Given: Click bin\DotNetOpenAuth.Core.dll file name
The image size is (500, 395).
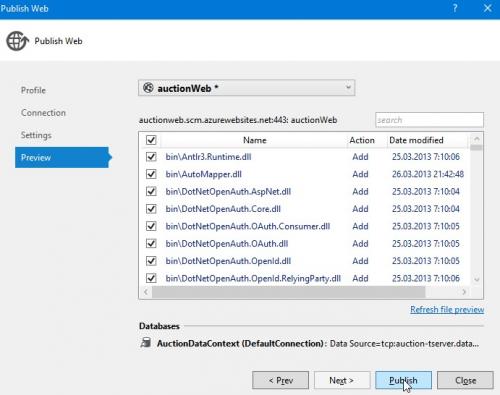Looking at the screenshot, I should pyautogui.click(x=223, y=209).
